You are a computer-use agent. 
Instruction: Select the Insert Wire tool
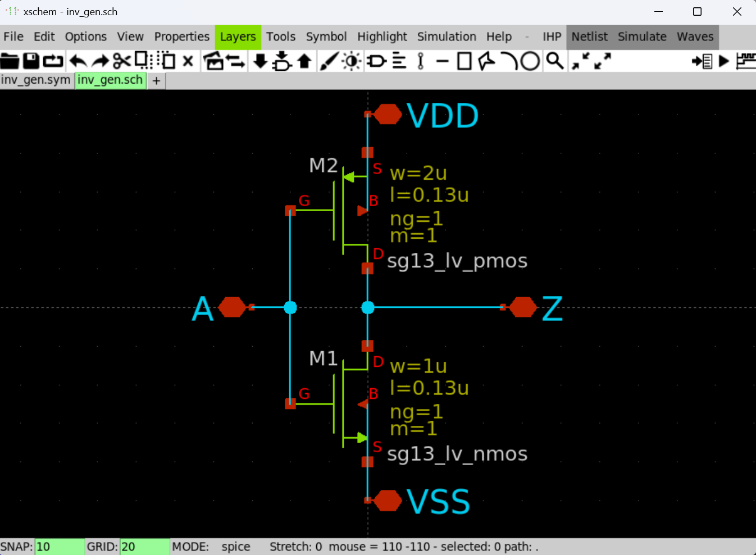[329, 61]
